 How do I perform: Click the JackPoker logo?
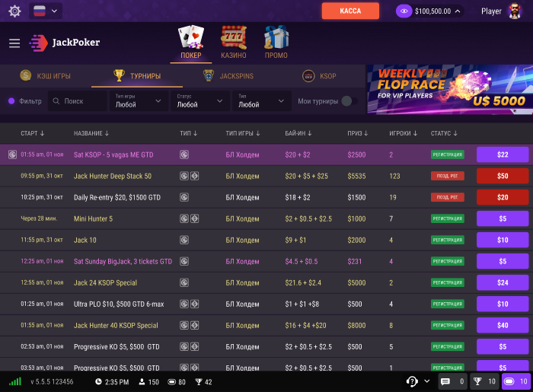tap(65, 43)
